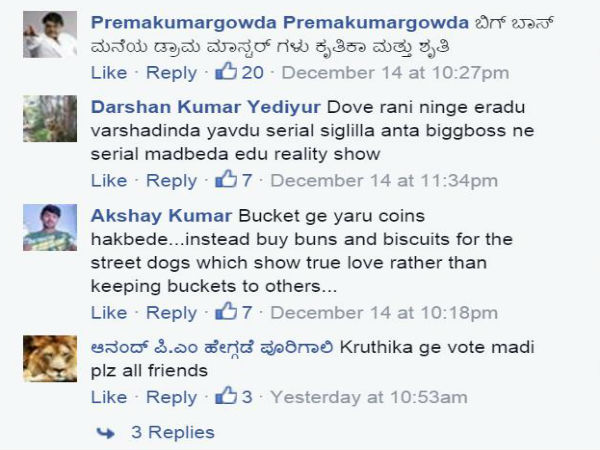Click thumbs-up icon showing 3 likes
This screenshot has height=450, width=600.
pos(226,395)
